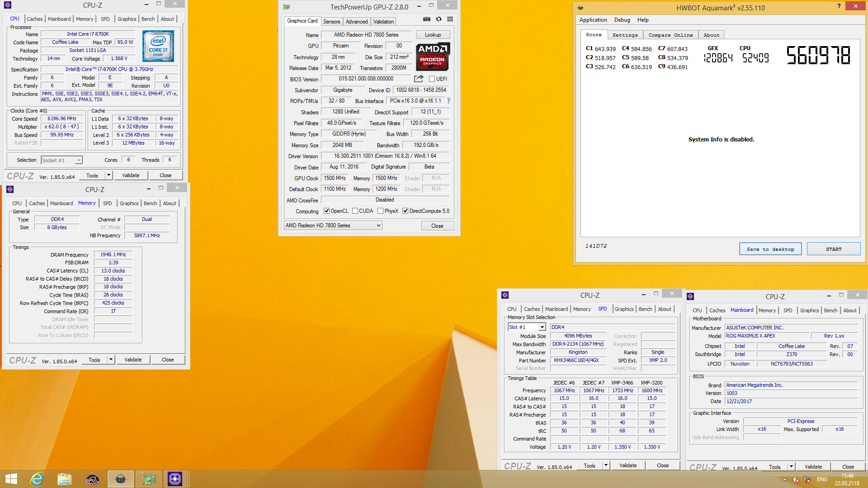Click the GPU-Z screenshot camera icon

coord(426,19)
